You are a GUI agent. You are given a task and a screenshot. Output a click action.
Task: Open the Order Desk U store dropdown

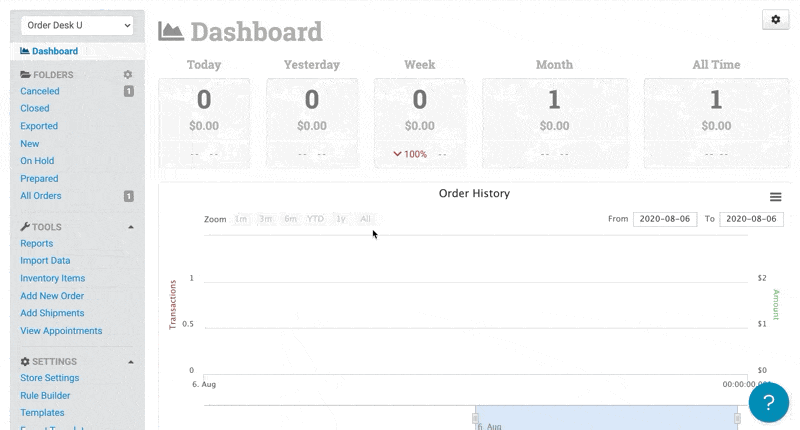coord(77,25)
